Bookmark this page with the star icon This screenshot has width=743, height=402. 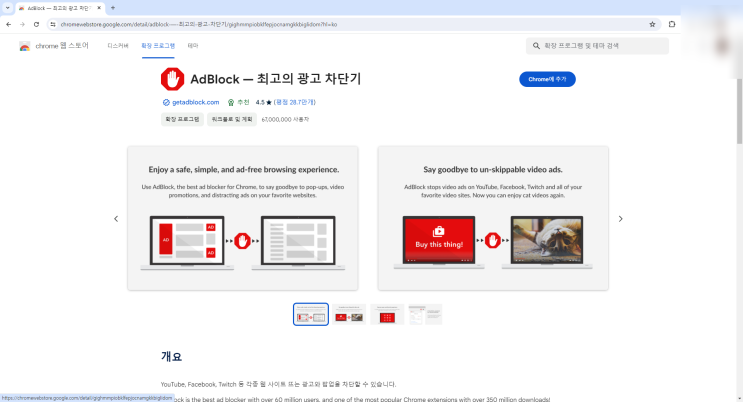pyautogui.click(x=652, y=24)
